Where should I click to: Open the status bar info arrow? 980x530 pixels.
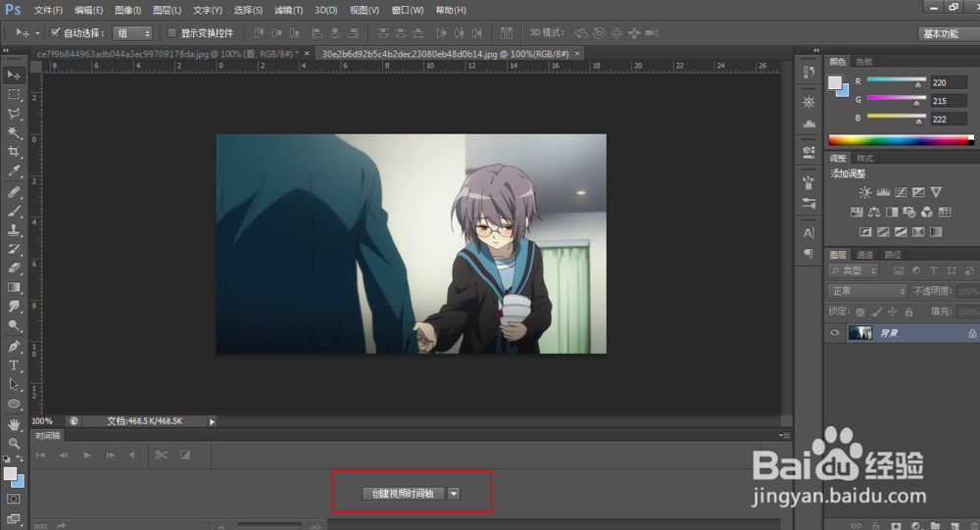coord(212,422)
